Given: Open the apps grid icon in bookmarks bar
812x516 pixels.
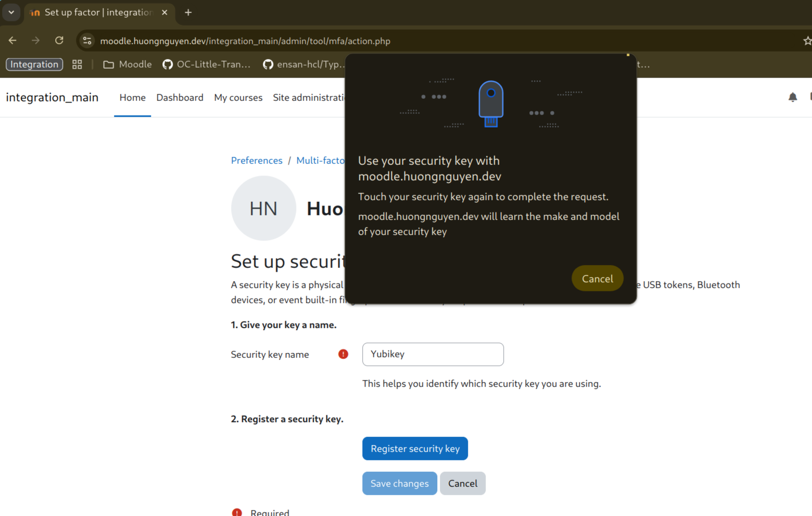Looking at the screenshot, I should click(77, 64).
